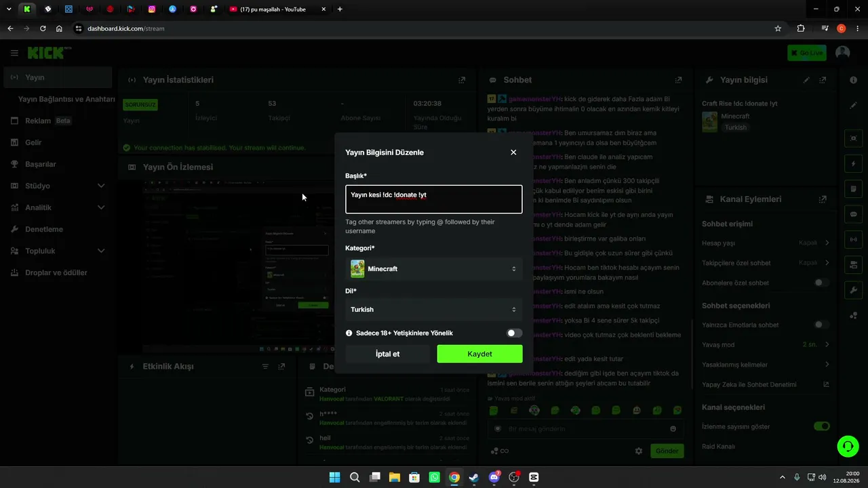Edit the Başlık title text field
The width and height of the screenshot is (868, 488).
(434, 199)
